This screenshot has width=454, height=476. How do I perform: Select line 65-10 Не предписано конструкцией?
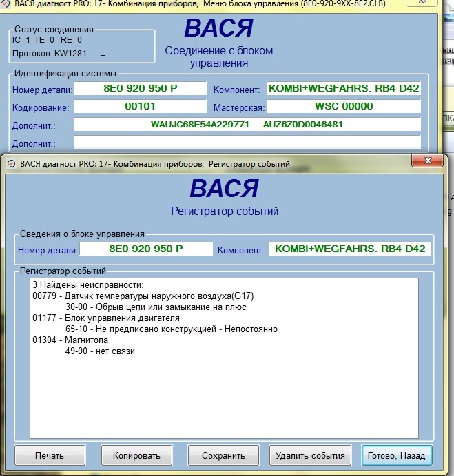[x=172, y=329]
